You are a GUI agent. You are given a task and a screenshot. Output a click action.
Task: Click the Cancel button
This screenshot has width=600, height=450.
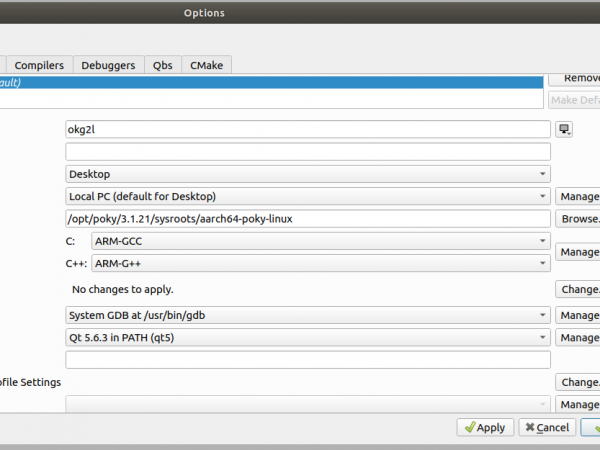546,427
